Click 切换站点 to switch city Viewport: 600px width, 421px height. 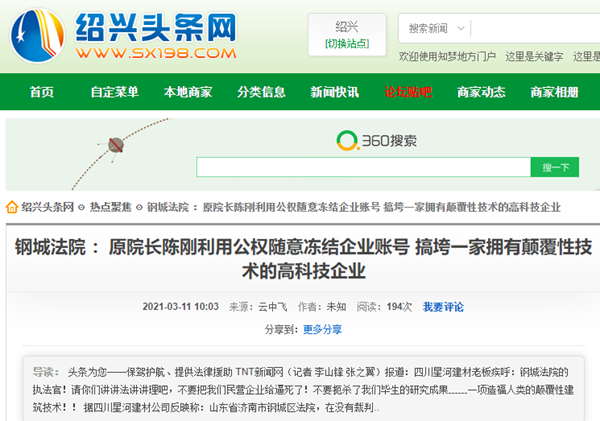tap(346, 43)
